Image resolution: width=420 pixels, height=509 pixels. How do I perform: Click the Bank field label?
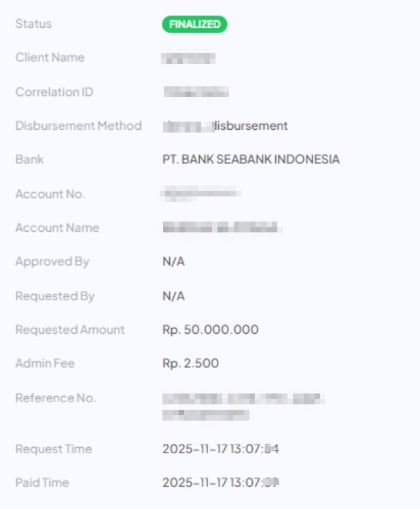pyautogui.click(x=30, y=160)
